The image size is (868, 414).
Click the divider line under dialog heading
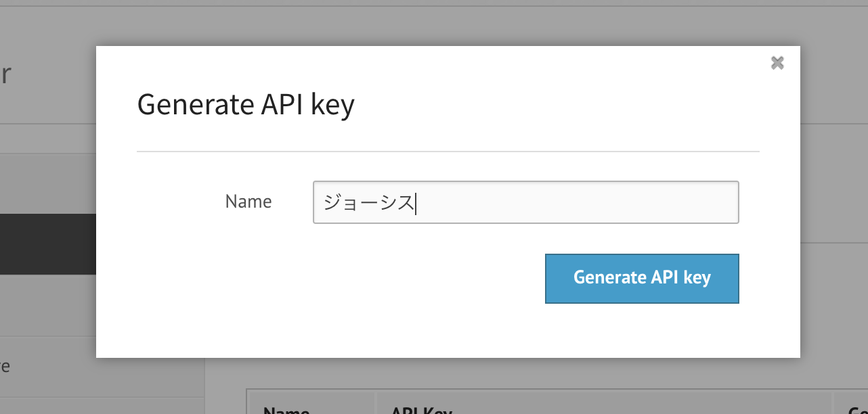pyautogui.click(x=448, y=152)
